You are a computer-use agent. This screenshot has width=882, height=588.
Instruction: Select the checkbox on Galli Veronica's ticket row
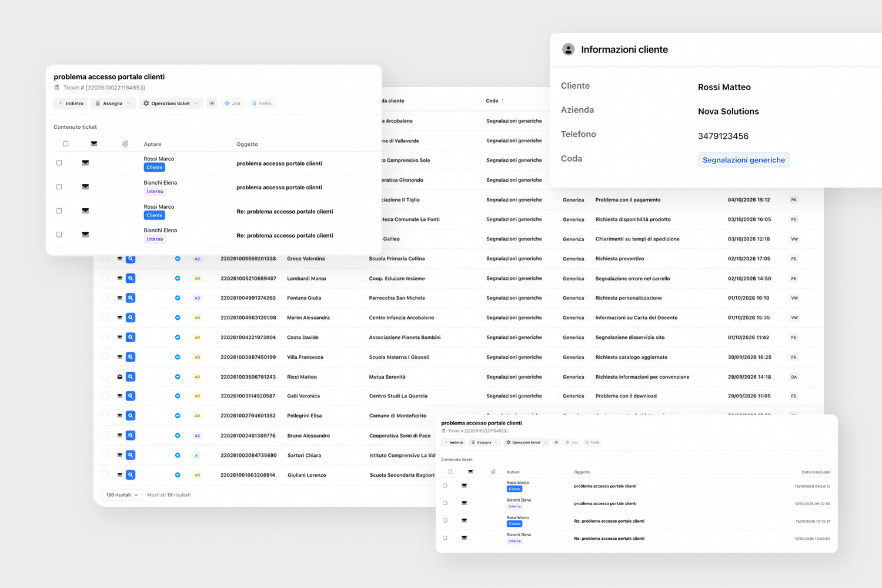tap(105, 396)
